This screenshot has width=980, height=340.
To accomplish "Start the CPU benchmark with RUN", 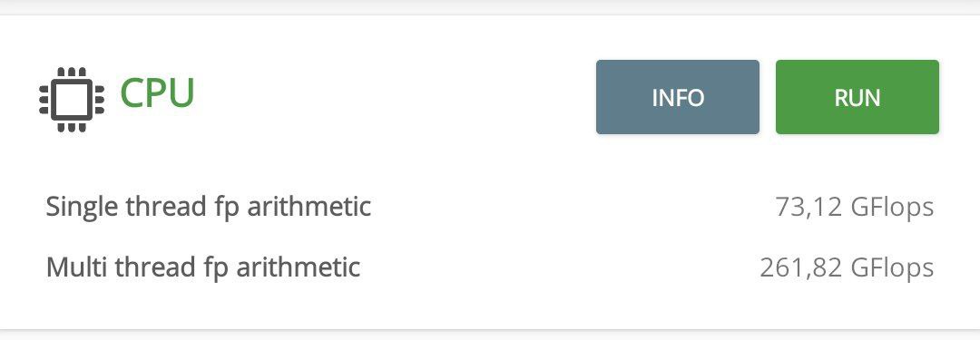I will 857,97.
